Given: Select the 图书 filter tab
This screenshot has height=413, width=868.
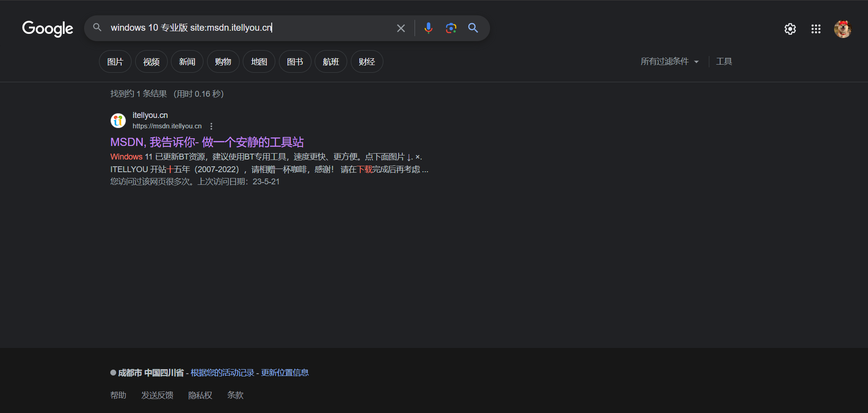Looking at the screenshot, I should tap(295, 61).
